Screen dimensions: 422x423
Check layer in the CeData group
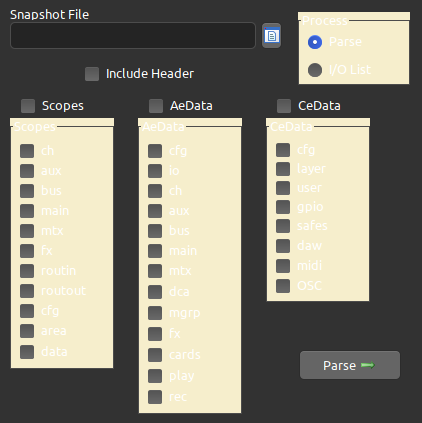click(283, 169)
